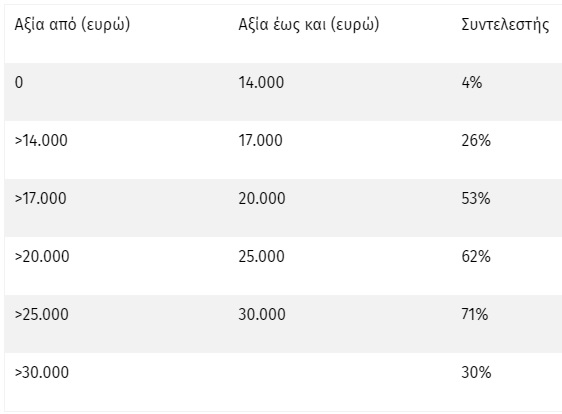Select the 14.000 upper-limit cell
Viewport: 562px width, 414px height.
(261, 82)
